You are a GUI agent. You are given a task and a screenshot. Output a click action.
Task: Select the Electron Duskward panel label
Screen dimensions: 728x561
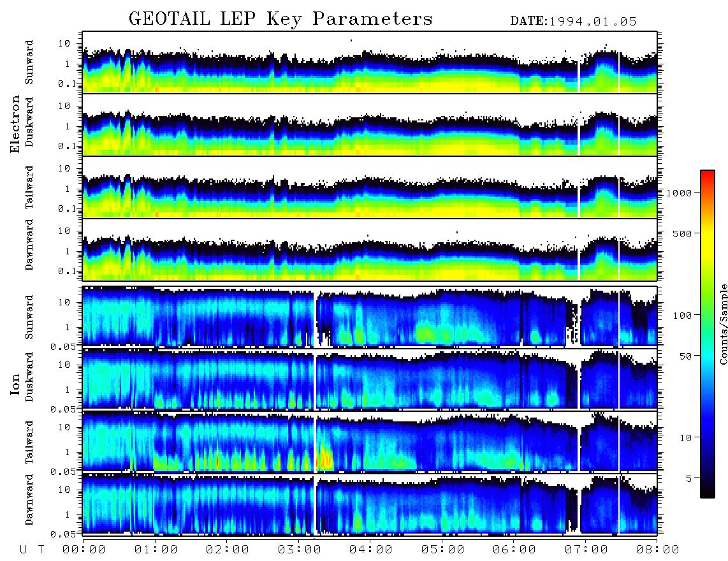coord(29,122)
